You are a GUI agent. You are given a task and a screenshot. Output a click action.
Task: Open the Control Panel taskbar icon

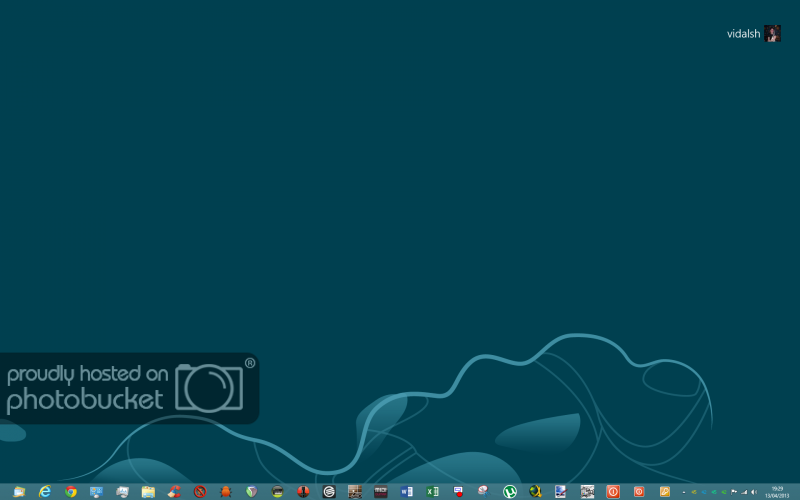(x=96, y=491)
